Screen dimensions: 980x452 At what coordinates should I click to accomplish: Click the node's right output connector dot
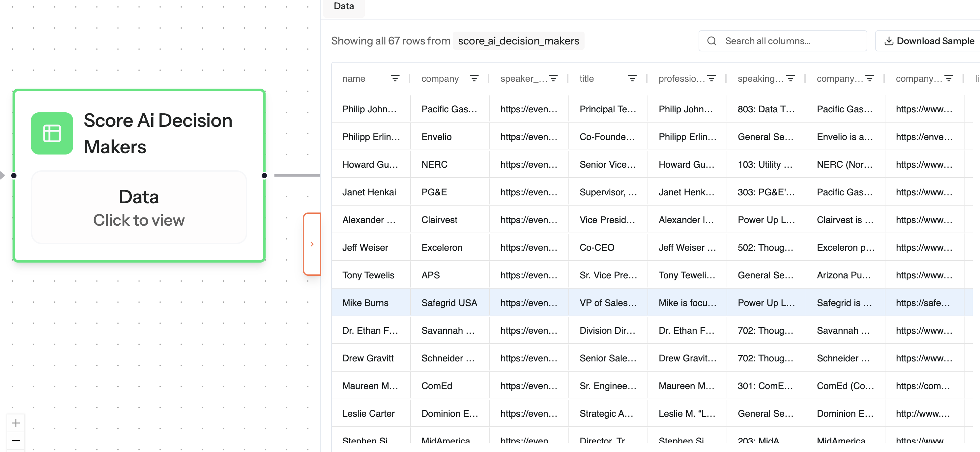pyautogui.click(x=264, y=175)
